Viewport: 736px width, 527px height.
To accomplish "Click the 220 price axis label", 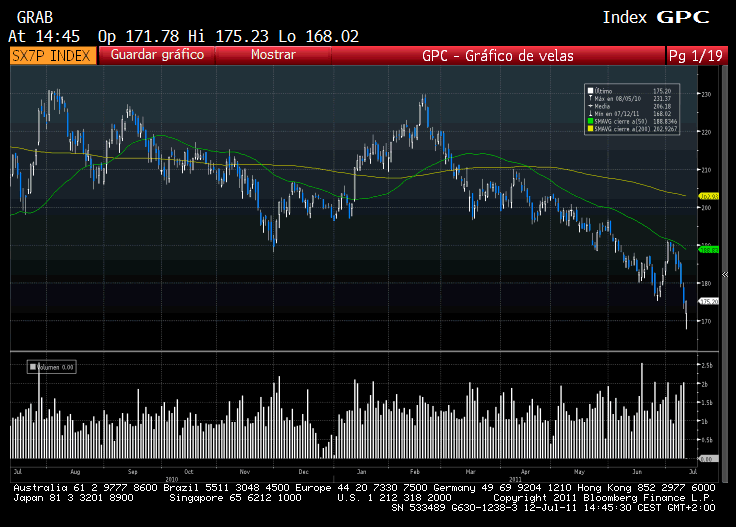I will pos(706,132).
